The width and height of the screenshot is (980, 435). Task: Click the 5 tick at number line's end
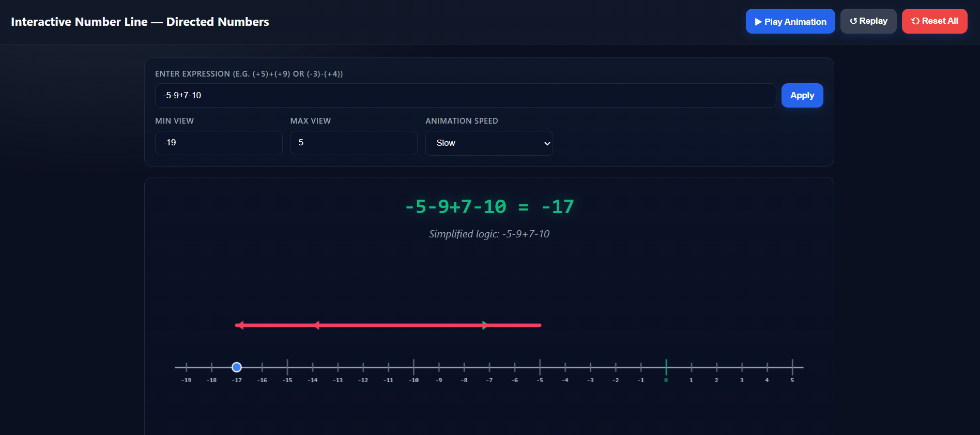pyautogui.click(x=792, y=367)
